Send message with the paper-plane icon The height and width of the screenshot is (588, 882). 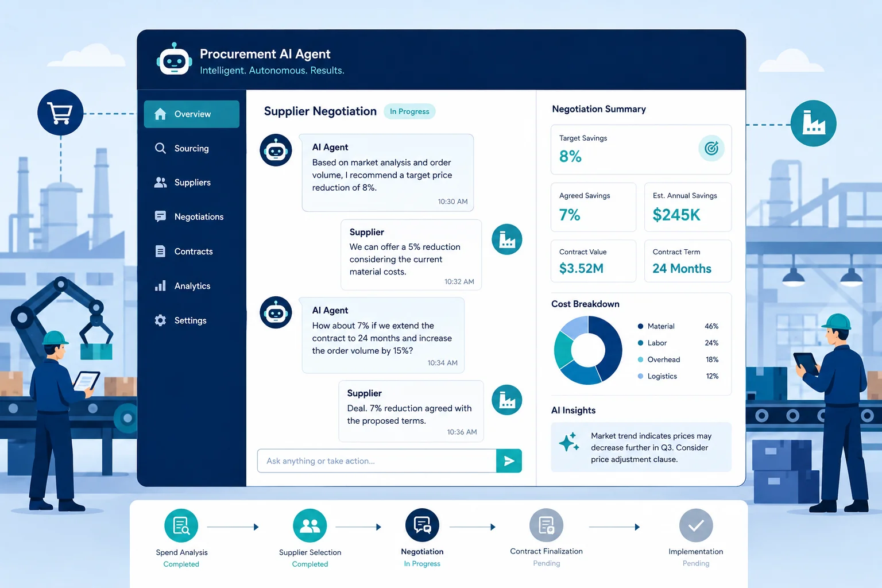(x=509, y=461)
